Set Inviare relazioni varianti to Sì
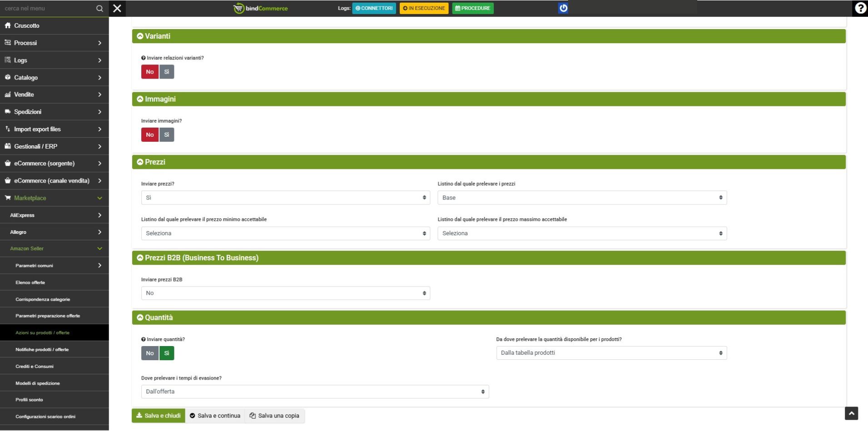868x431 pixels. [167, 72]
